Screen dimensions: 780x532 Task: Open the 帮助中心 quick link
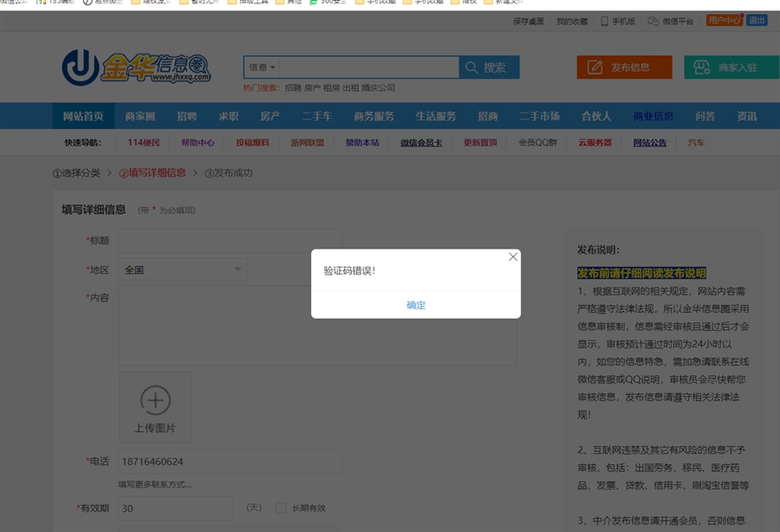point(198,142)
